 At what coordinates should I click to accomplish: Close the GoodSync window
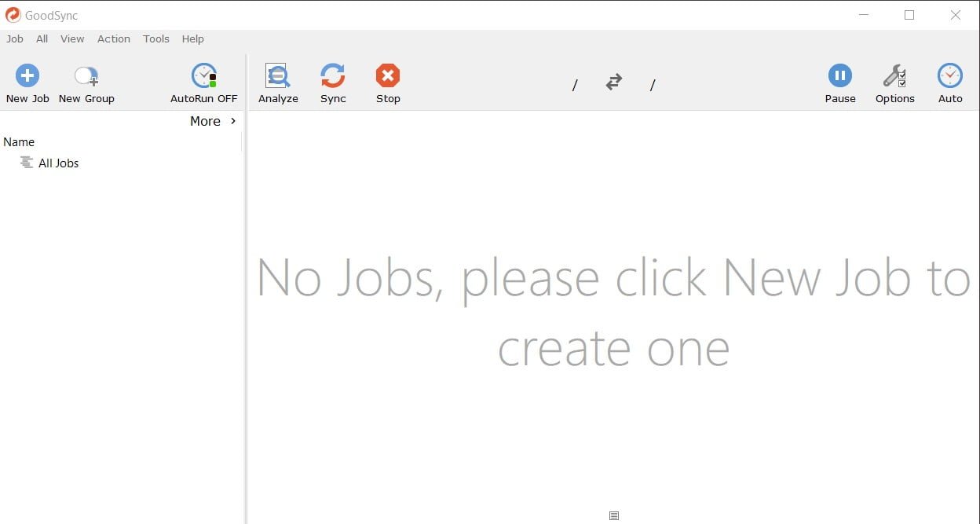(956, 15)
